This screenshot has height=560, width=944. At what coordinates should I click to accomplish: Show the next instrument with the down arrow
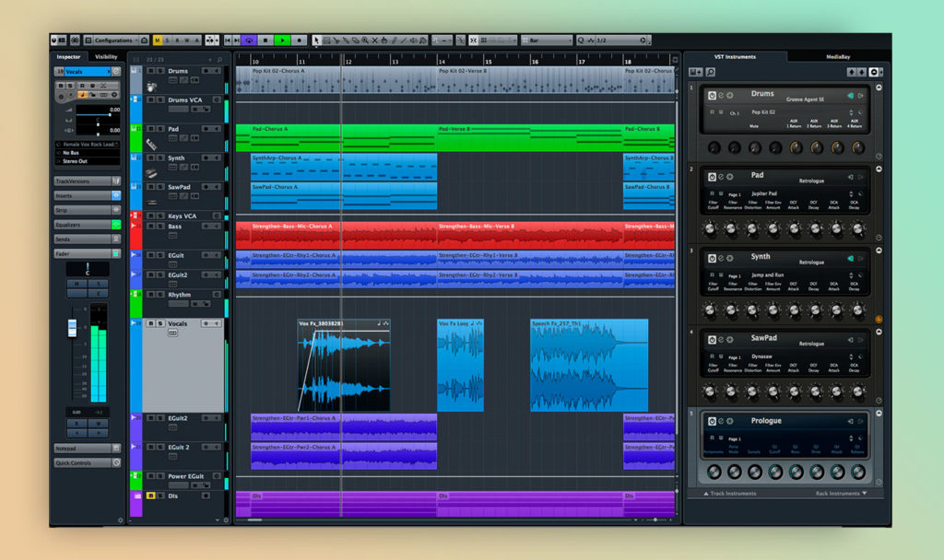tap(862, 72)
